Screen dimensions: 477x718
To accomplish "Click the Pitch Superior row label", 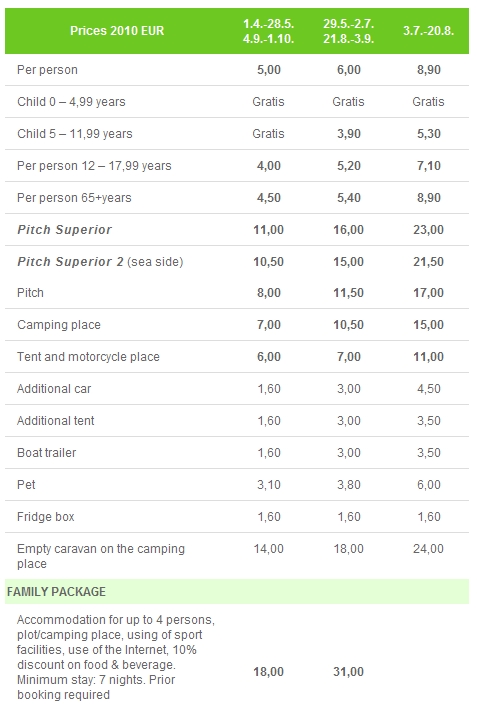I will (65, 229).
